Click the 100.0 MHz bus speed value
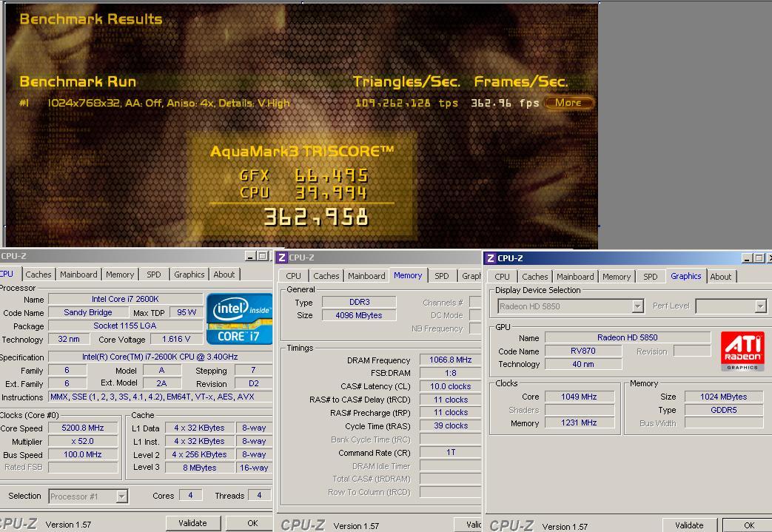772x532 pixels. tap(83, 455)
